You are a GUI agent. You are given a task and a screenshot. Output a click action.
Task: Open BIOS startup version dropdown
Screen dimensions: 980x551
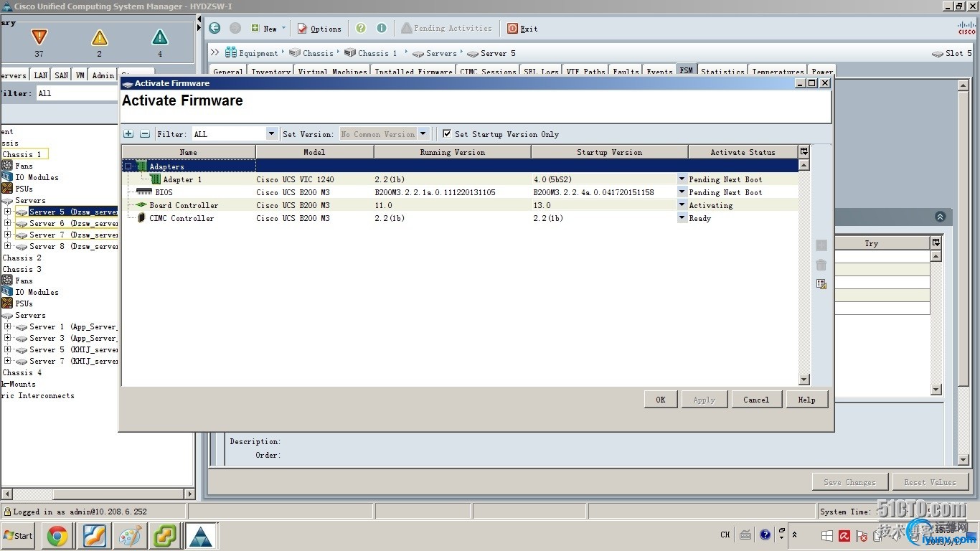tap(682, 192)
